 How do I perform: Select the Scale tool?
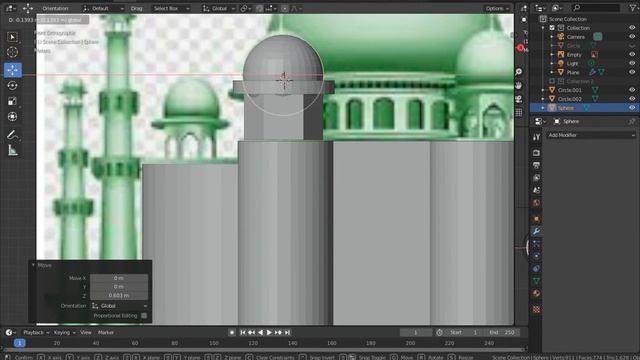point(13,101)
